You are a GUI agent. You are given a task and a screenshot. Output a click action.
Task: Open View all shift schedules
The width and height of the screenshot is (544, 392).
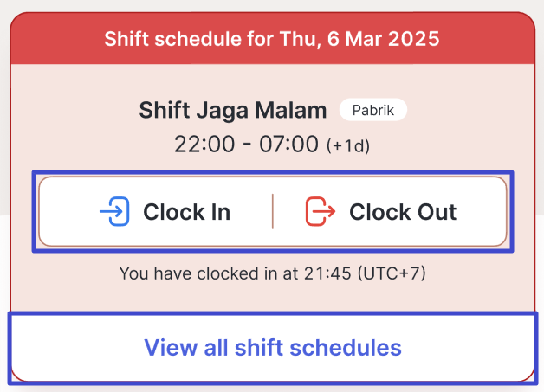click(272, 348)
